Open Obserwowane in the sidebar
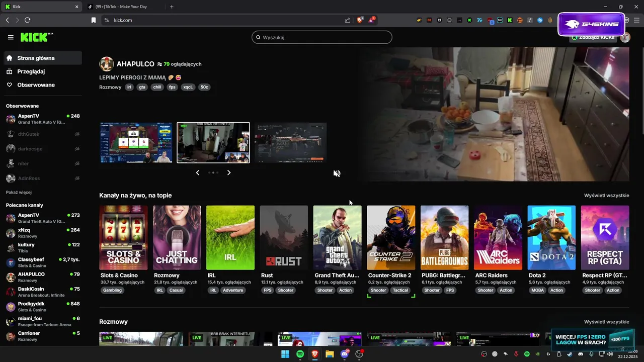This screenshot has width=644, height=362. coord(43,85)
